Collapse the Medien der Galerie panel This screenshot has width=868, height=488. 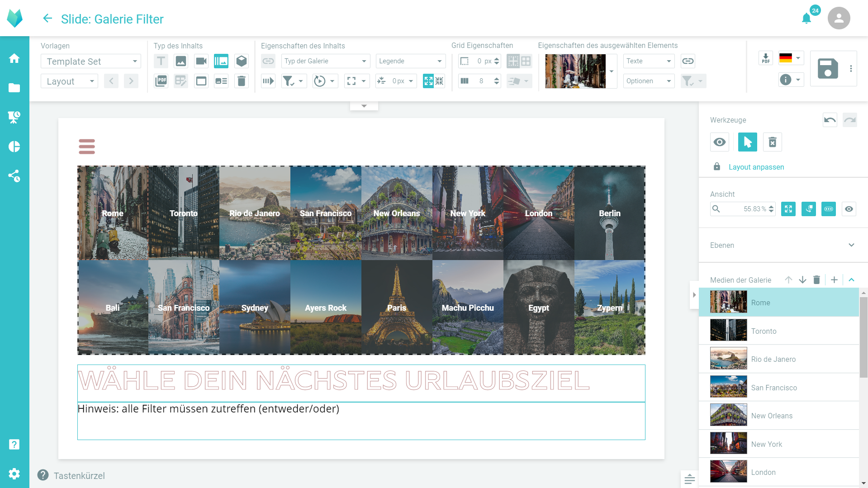pyautogui.click(x=851, y=280)
